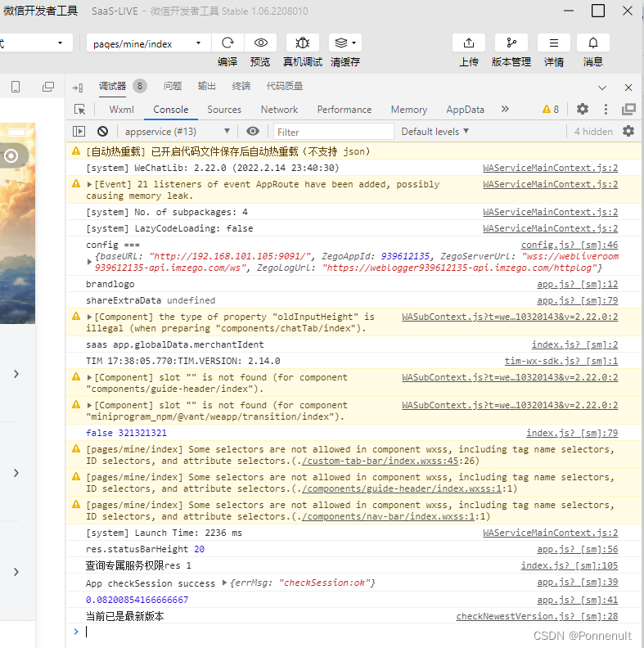The image size is (644, 648).
Task: Activate the element inspector picker icon
Action: tap(79, 110)
